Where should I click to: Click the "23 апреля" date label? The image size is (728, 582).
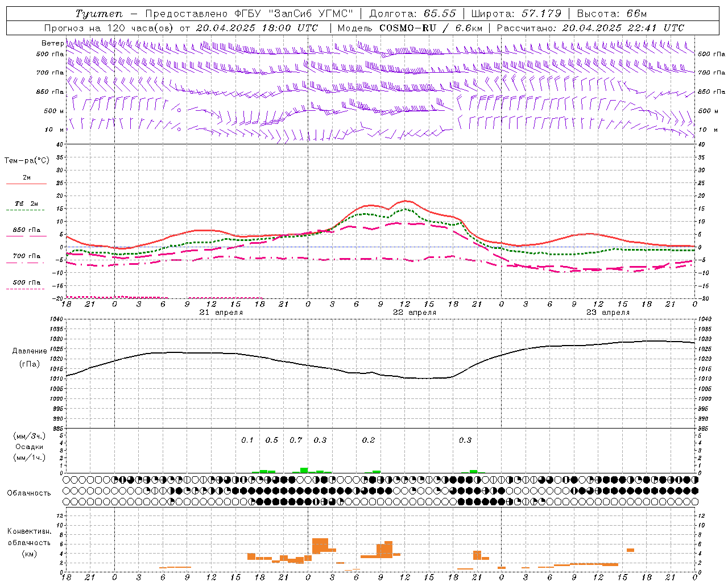click(x=608, y=312)
